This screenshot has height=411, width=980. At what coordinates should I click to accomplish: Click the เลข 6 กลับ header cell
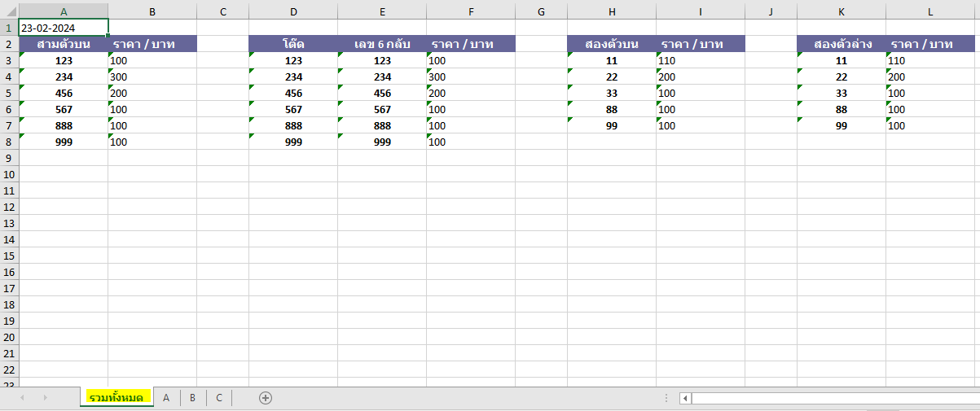click(382, 44)
